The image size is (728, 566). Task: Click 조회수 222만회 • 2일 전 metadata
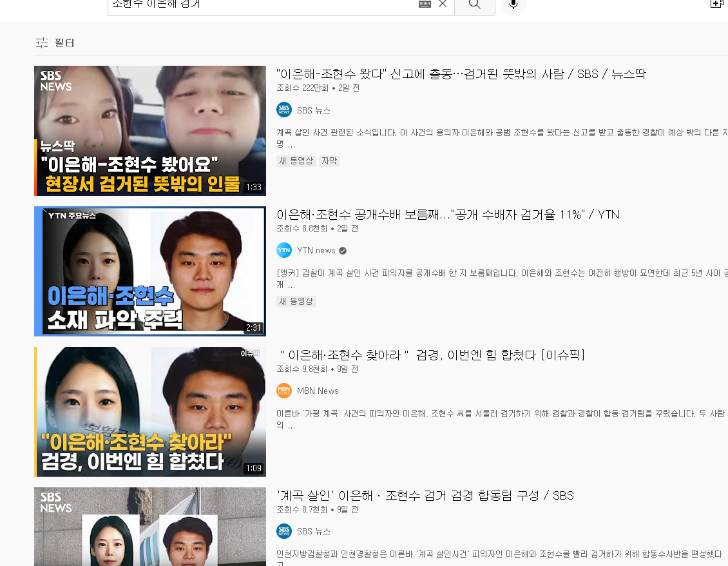tap(318, 88)
